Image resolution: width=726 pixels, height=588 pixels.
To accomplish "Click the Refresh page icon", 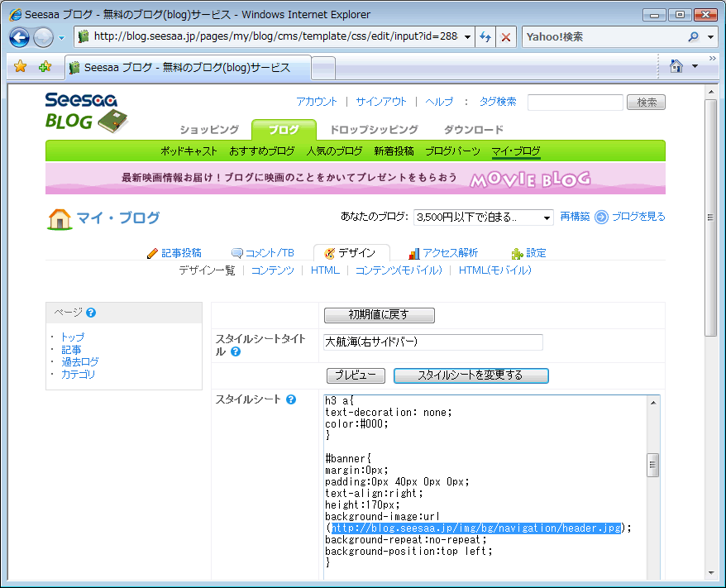I will tap(486, 37).
